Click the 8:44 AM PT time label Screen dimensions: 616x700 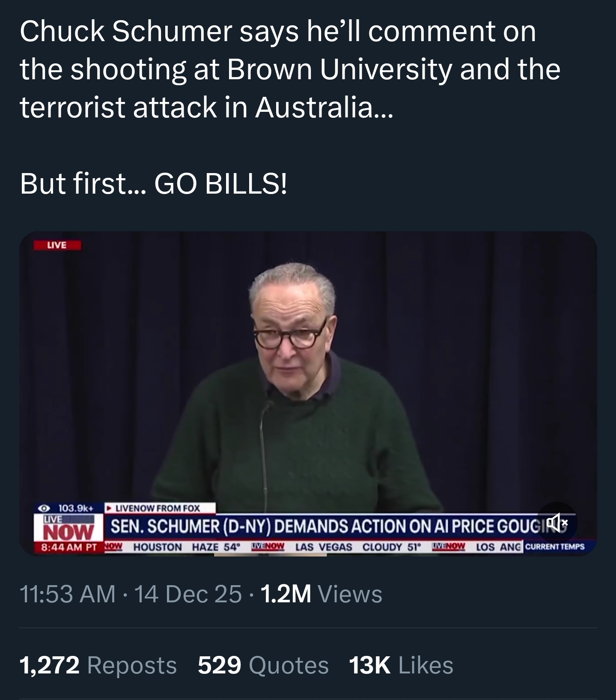[68, 547]
